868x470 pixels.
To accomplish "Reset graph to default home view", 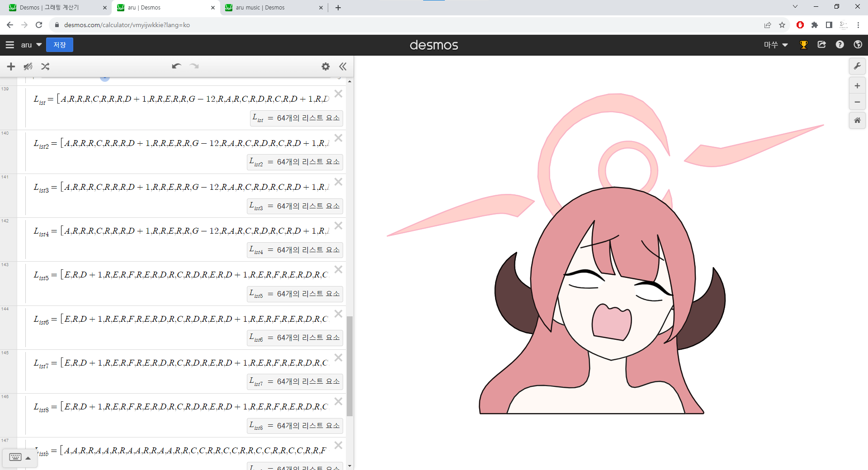I will [x=857, y=121].
